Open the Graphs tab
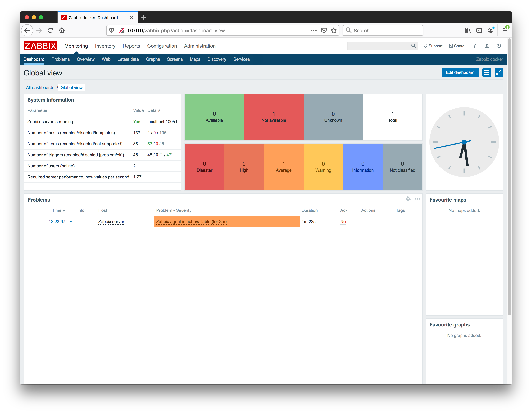The height and width of the screenshot is (413, 532). (x=153, y=59)
